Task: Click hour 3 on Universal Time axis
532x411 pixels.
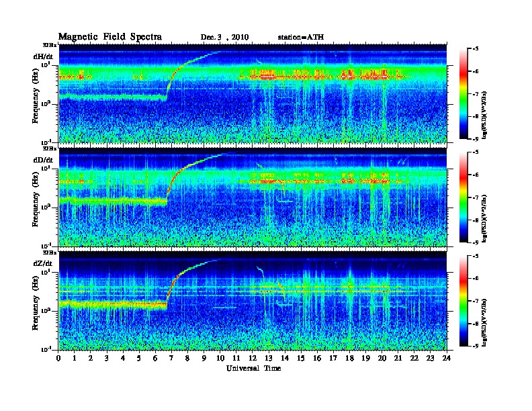Action: 107,358
